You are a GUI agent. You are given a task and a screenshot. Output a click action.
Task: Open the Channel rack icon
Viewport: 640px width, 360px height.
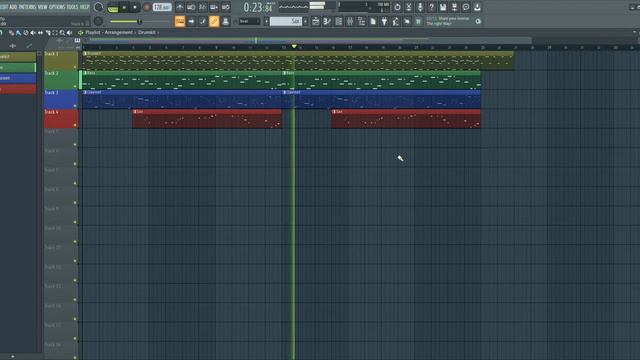tap(339, 22)
